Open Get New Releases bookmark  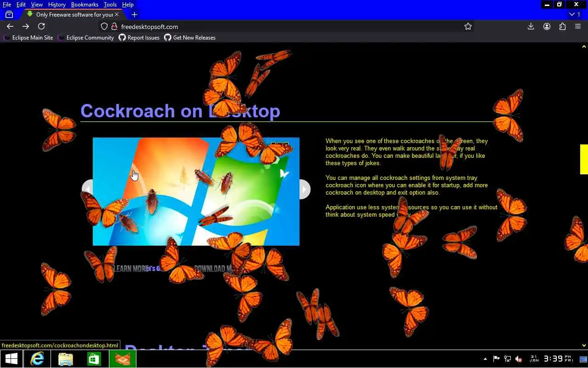[x=190, y=38]
